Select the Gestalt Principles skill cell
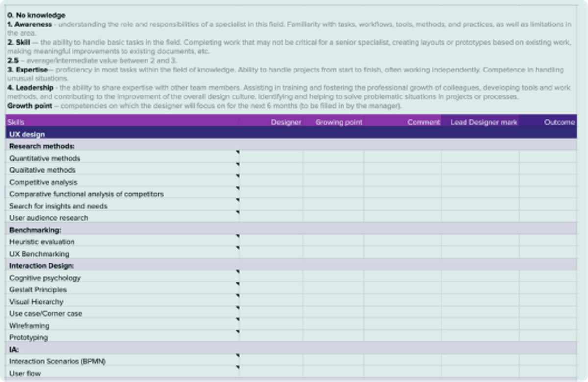588x382 pixels. [x=122, y=289]
